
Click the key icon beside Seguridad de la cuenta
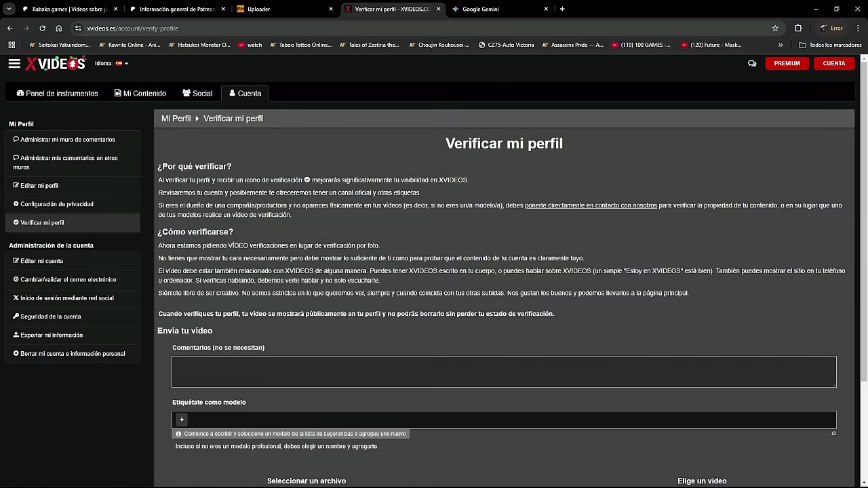point(15,317)
